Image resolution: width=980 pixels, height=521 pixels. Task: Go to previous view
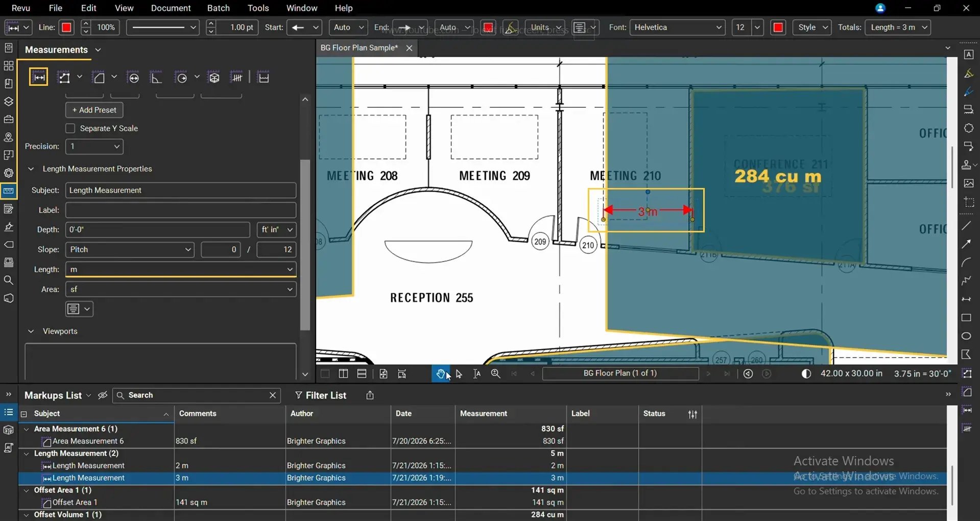click(748, 374)
